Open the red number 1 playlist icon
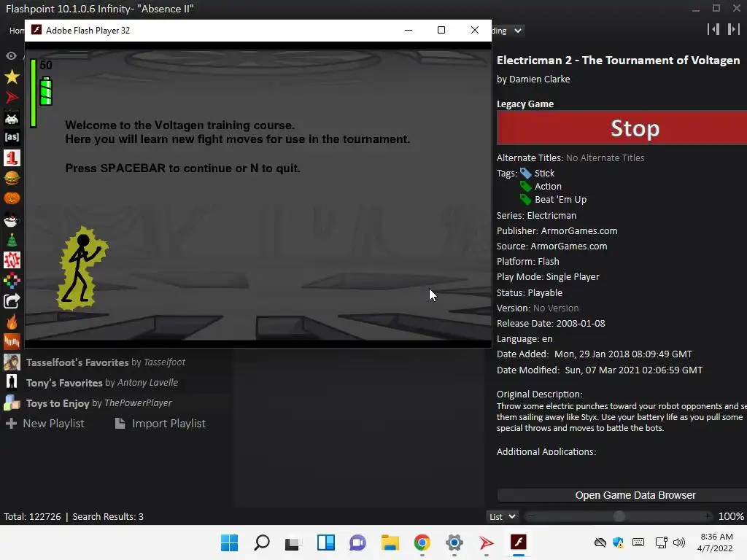Image resolution: width=747 pixels, height=560 pixels. click(12, 157)
